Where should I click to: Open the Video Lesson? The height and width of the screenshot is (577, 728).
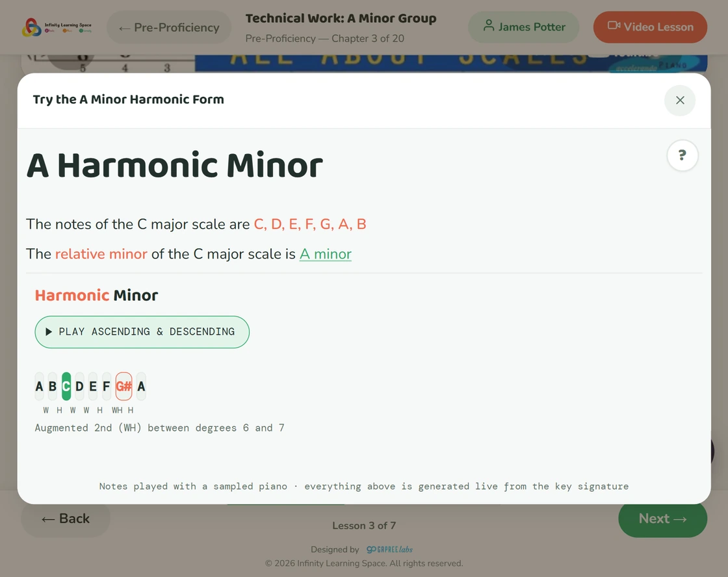point(650,27)
